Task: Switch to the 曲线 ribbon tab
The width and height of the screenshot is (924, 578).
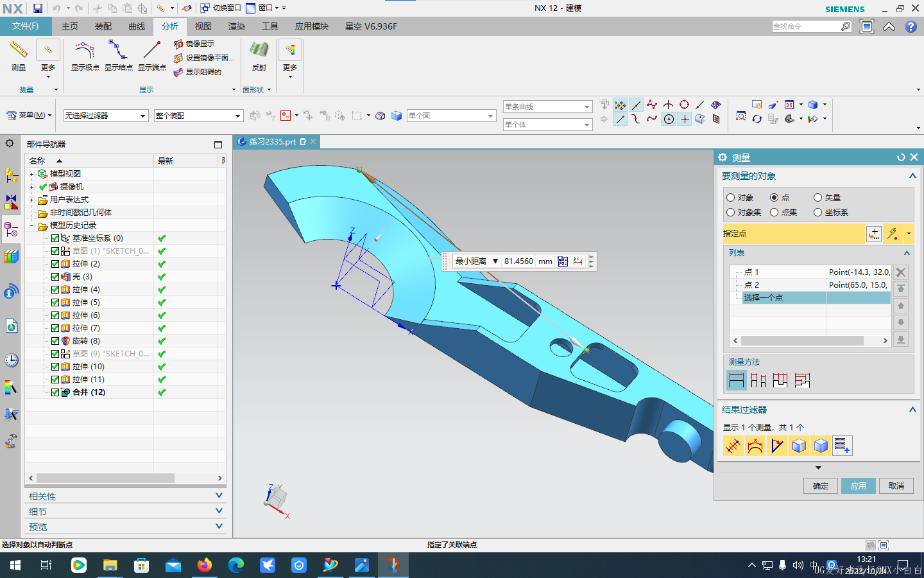Action: coord(137,26)
